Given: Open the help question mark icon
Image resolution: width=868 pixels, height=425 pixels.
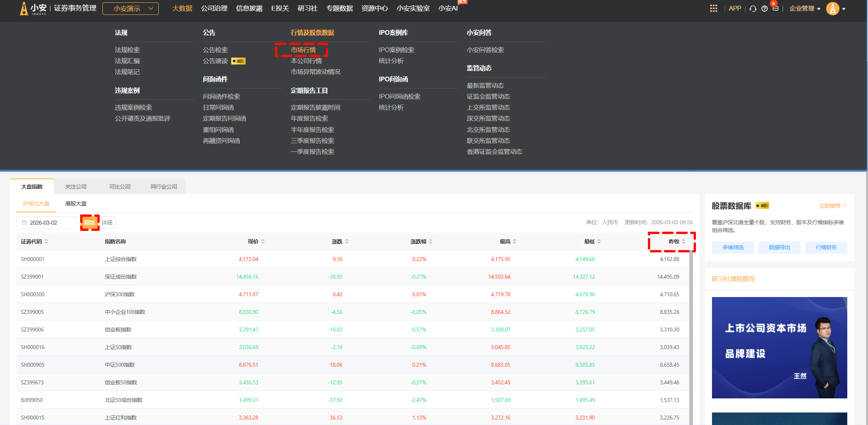Looking at the screenshot, I should click(x=764, y=9).
